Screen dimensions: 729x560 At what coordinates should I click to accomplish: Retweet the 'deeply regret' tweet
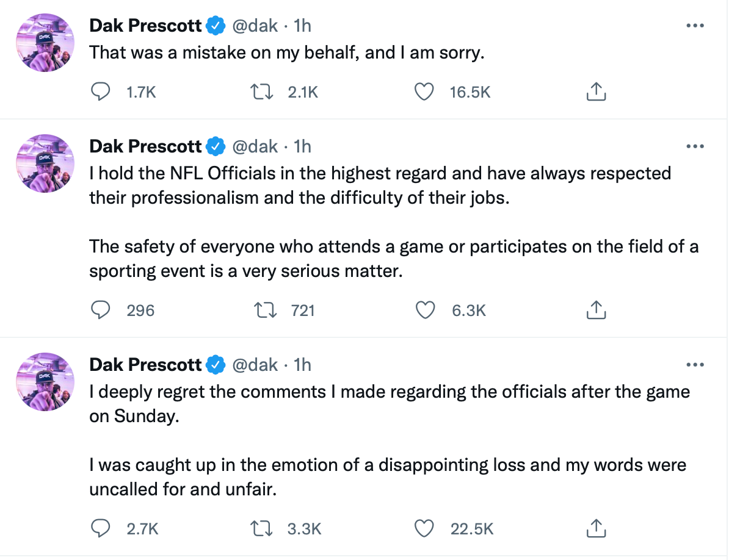tap(263, 529)
